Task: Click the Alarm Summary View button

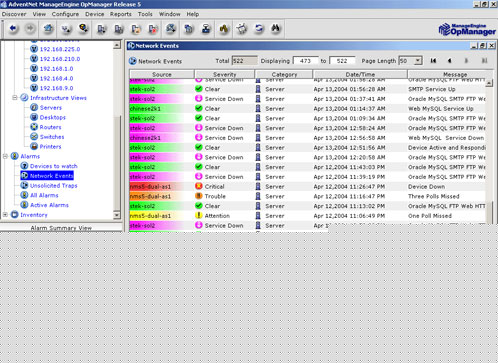Action: [x=61, y=228]
